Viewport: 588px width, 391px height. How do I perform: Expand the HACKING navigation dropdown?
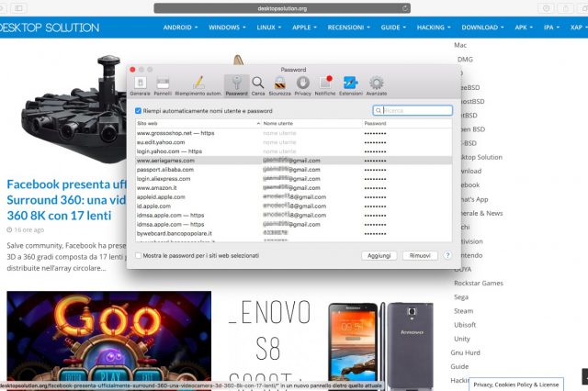pyautogui.click(x=434, y=28)
